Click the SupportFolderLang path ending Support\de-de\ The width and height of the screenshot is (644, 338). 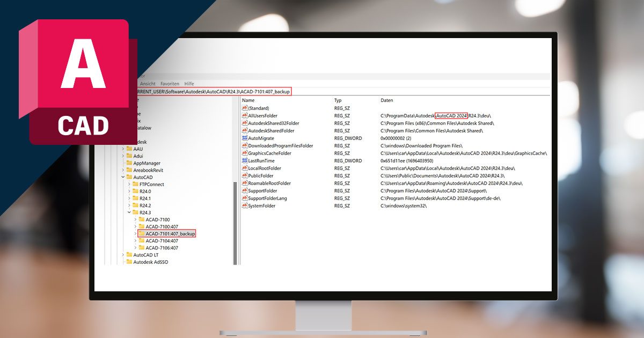coord(441,199)
